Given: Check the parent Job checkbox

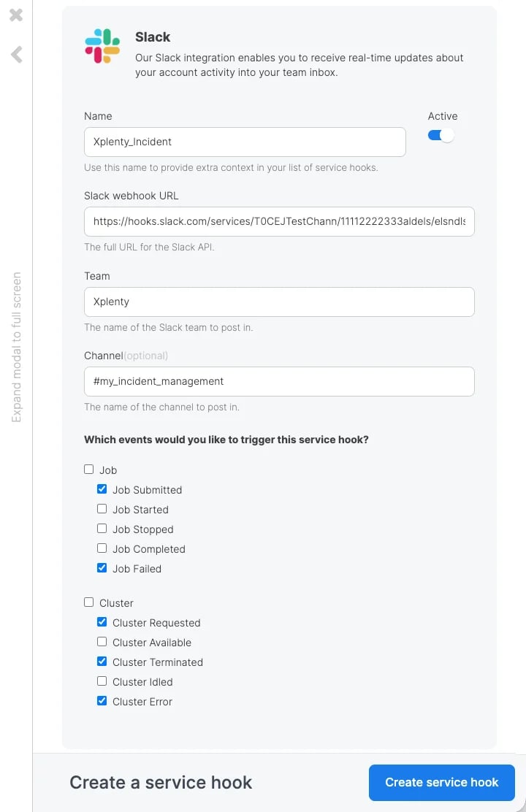Looking at the screenshot, I should coord(88,470).
